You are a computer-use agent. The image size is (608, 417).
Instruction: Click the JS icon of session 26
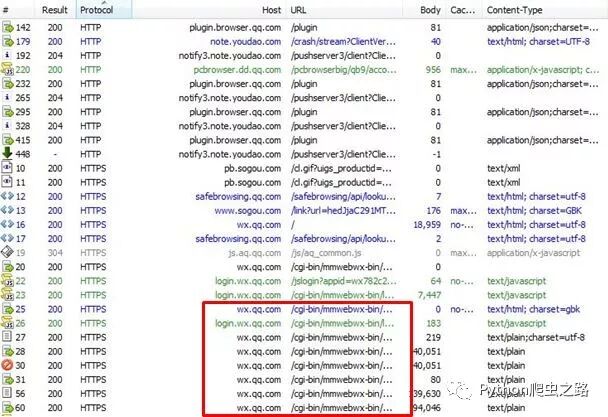(x=7, y=323)
